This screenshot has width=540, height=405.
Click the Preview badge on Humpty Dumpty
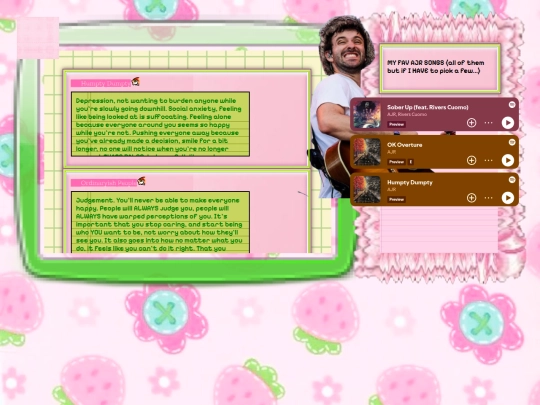click(396, 199)
